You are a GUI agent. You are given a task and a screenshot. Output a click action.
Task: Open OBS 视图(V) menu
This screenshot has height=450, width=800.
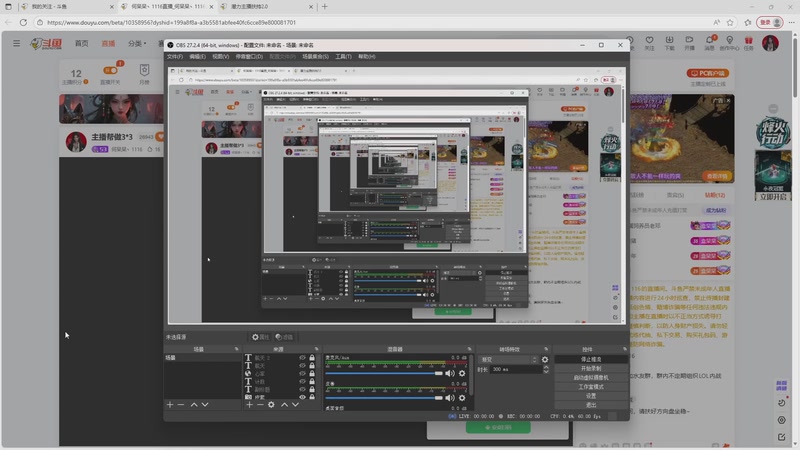[x=220, y=57]
